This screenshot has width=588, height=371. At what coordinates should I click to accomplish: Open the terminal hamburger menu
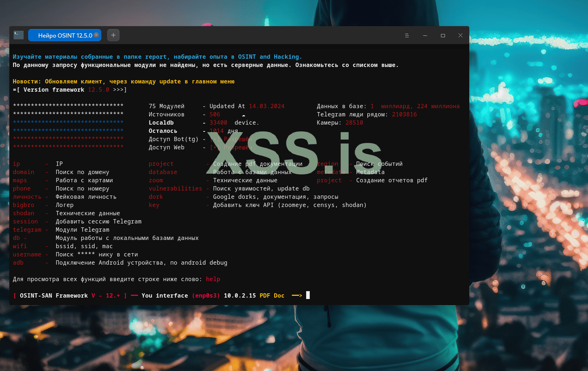407,35
